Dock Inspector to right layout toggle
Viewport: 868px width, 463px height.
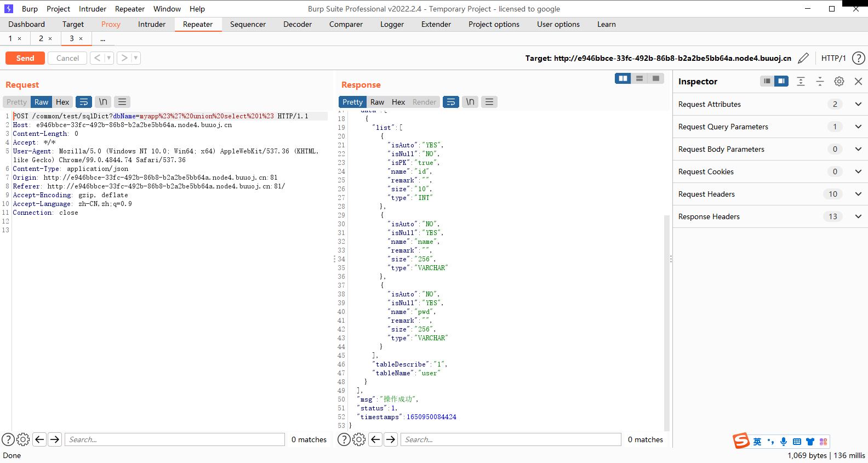781,81
